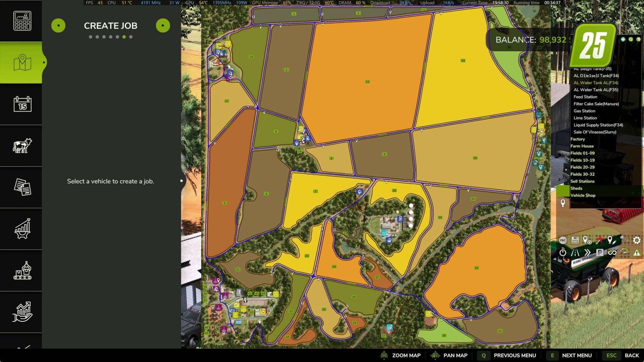Click PREVIOUS MENU button
The width and height of the screenshot is (644, 362).
(x=507, y=355)
